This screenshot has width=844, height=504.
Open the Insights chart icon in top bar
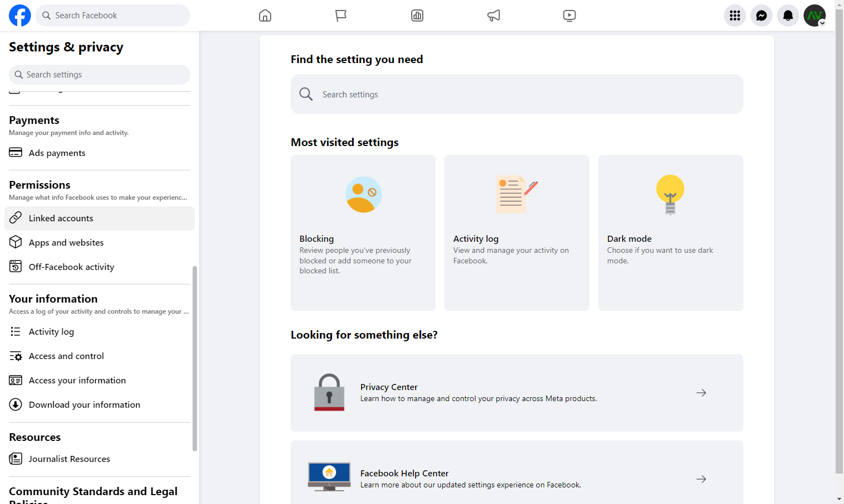417,15
